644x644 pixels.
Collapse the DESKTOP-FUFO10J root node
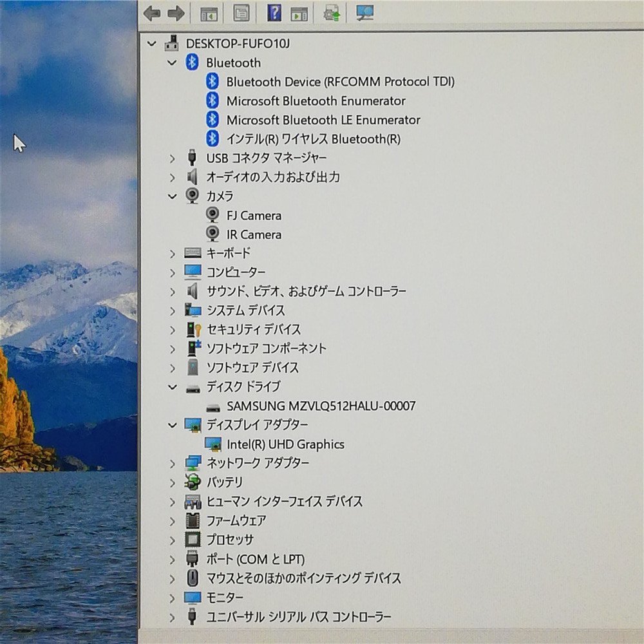click(152, 43)
